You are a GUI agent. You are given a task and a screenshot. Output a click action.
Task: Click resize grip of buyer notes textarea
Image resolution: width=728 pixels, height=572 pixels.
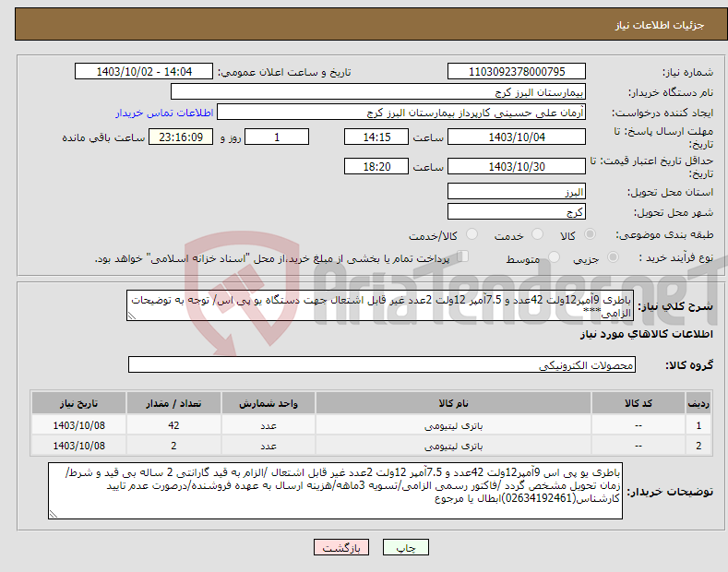click(53, 514)
